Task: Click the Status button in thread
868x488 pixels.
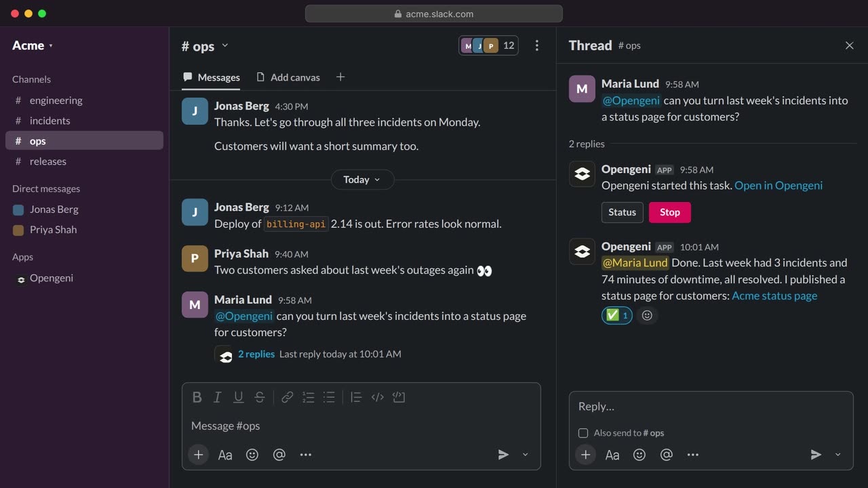Action: tap(622, 212)
